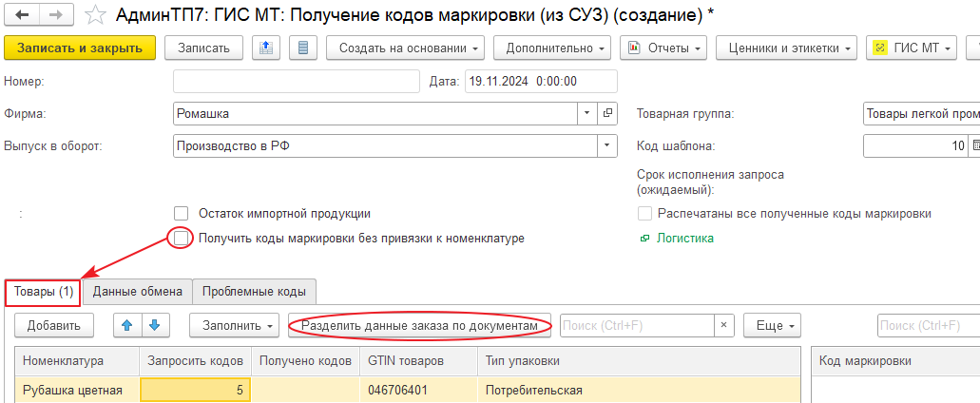Viewport: 980px width, 403px height.
Task: Click the back navigation arrow
Action: pyautogui.click(x=23, y=14)
